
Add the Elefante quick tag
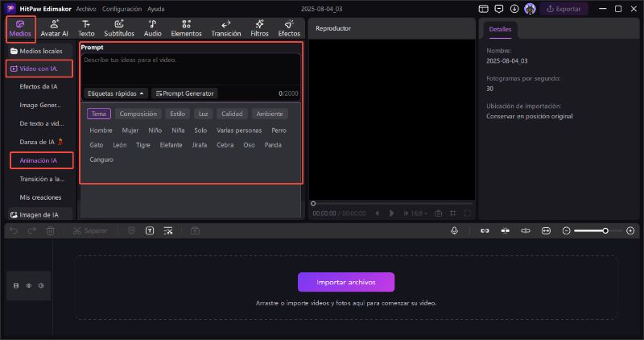pos(171,145)
